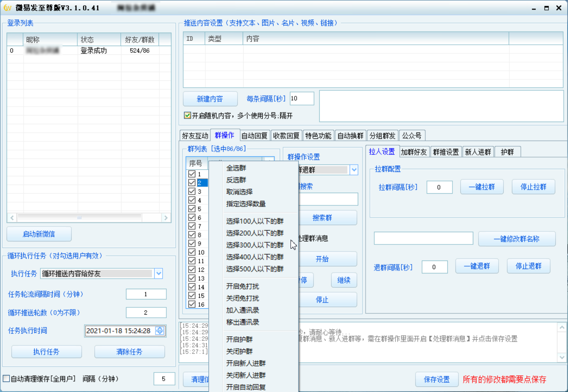Screen dimensions: 568x392
Task: Switch to the 好友互动 tab
Action: pyautogui.click(x=195, y=135)
